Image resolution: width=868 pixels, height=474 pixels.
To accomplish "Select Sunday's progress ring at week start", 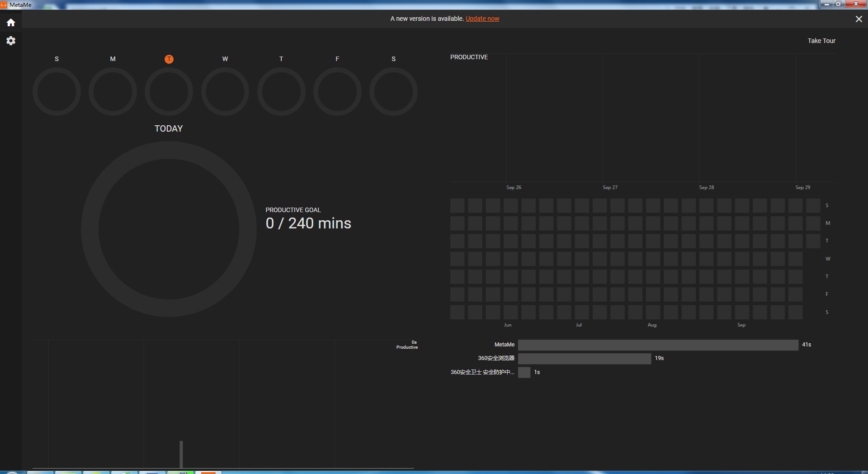I will click(x=57, y=92).
